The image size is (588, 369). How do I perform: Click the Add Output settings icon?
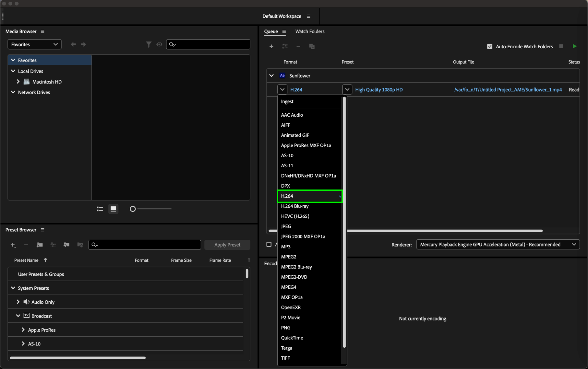[x=285, y=47]
